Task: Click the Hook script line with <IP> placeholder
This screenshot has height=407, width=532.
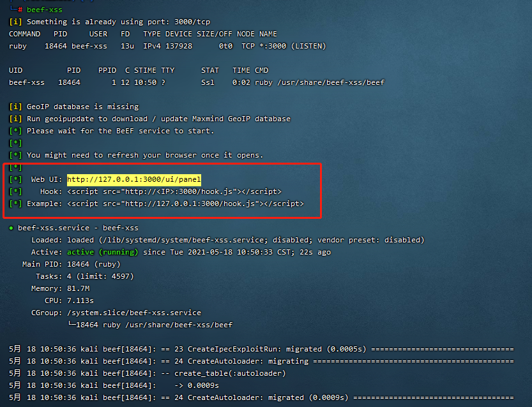Action: pos(174,191)
